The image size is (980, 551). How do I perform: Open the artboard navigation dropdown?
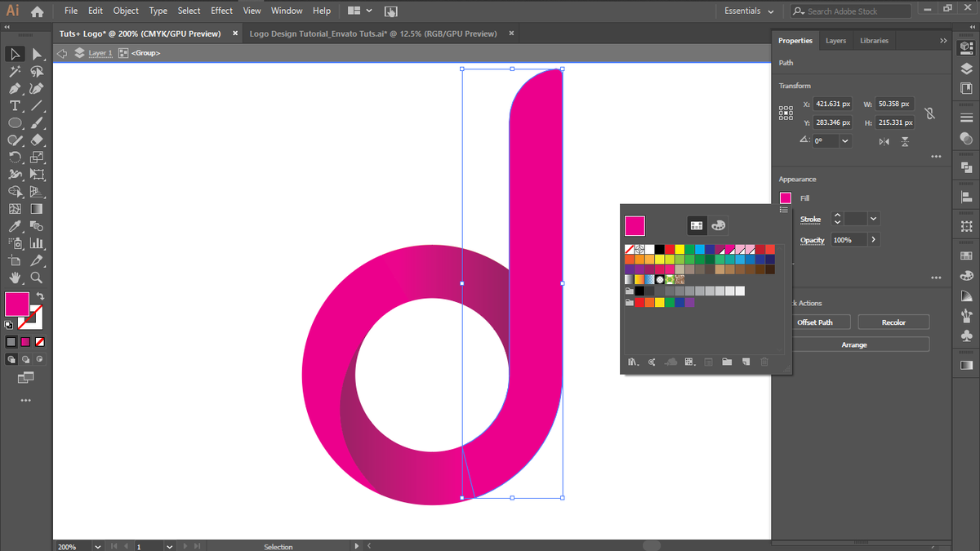point(169,546)
